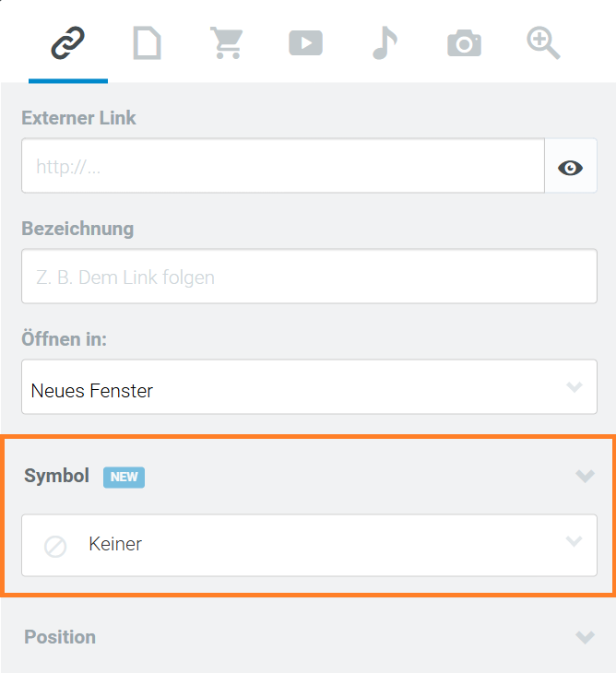This screenshot has height=673, width=616.
Task: Open the Neues Fenster dropdown
Action: point(309,386)
